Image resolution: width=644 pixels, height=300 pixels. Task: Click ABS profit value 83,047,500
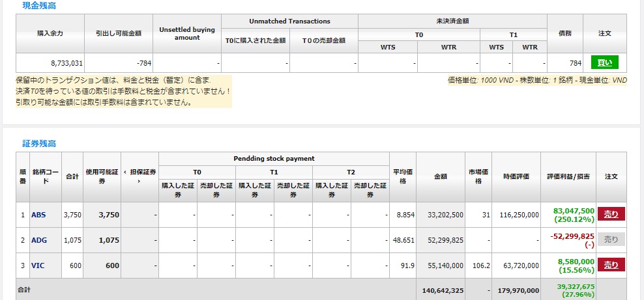574,211
